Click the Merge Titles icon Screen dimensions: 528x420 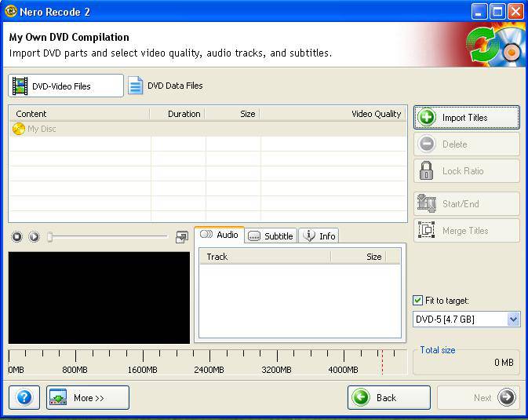point(427,231)
